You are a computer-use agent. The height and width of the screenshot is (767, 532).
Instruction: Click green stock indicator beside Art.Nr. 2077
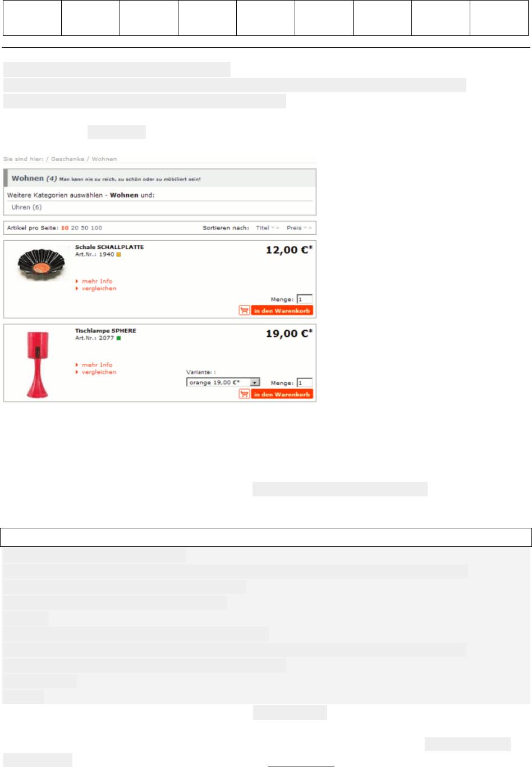point(118,338)
